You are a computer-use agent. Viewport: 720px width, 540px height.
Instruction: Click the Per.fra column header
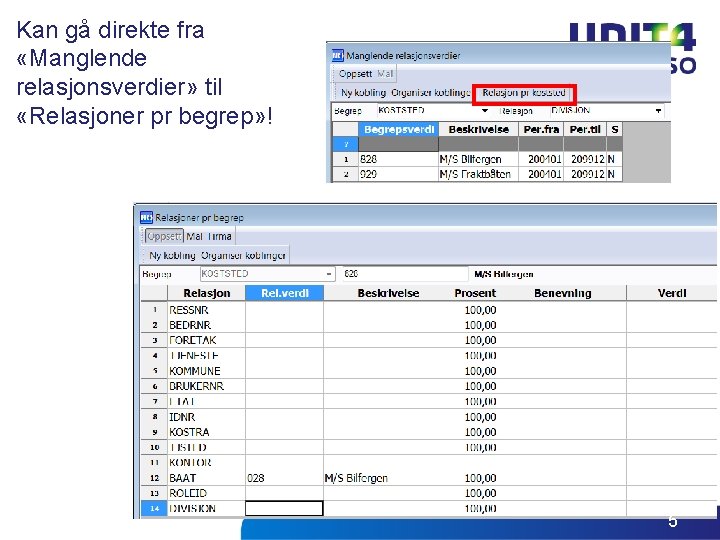click(x=541, y=129)
